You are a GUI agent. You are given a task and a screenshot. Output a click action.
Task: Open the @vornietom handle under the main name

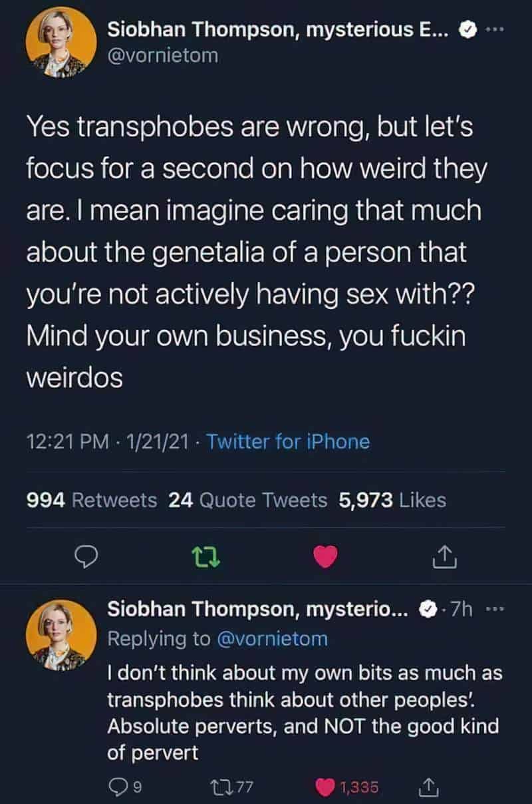pyautogui.click(x=162, y=57)
